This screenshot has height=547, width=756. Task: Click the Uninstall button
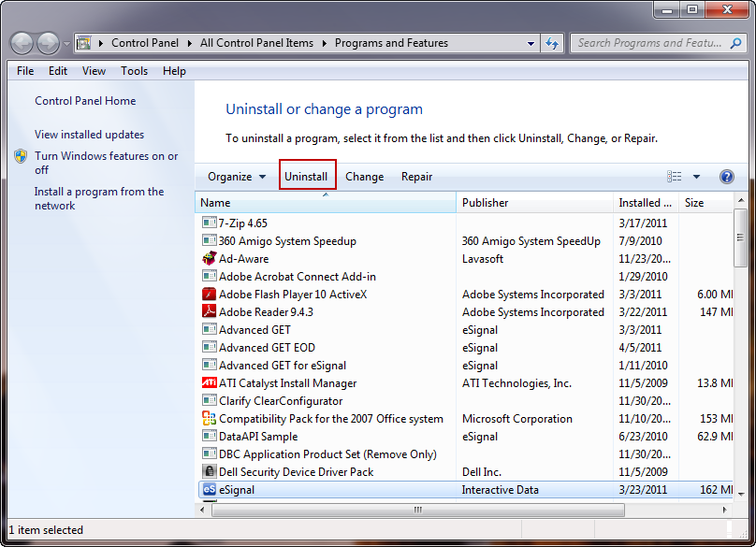click(x=307, y=177)
